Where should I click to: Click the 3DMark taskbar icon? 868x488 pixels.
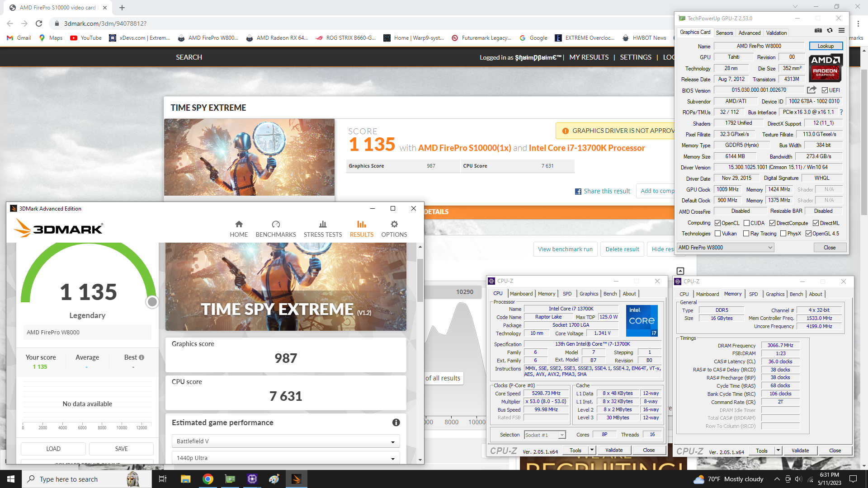(x=297, y=479)
